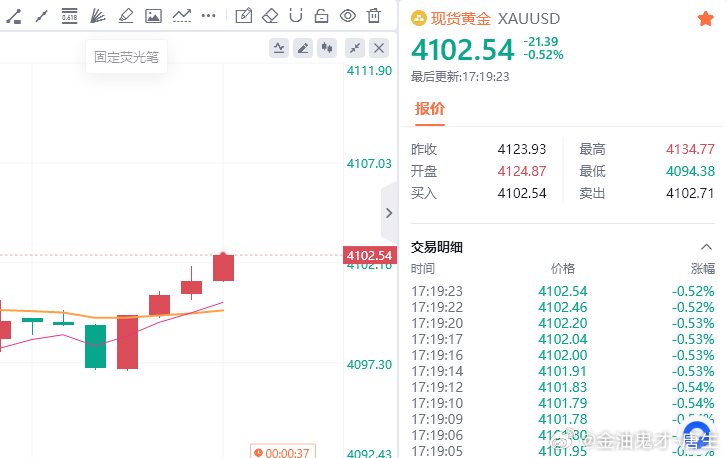This screenshot has height=458, width=727.
Task: Toggle magnet snap mode
Action: [295, 16]
